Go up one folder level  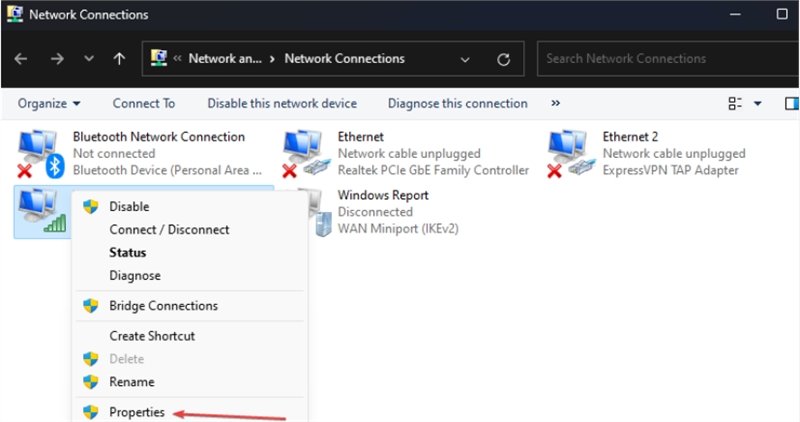(x=119, y=59)
